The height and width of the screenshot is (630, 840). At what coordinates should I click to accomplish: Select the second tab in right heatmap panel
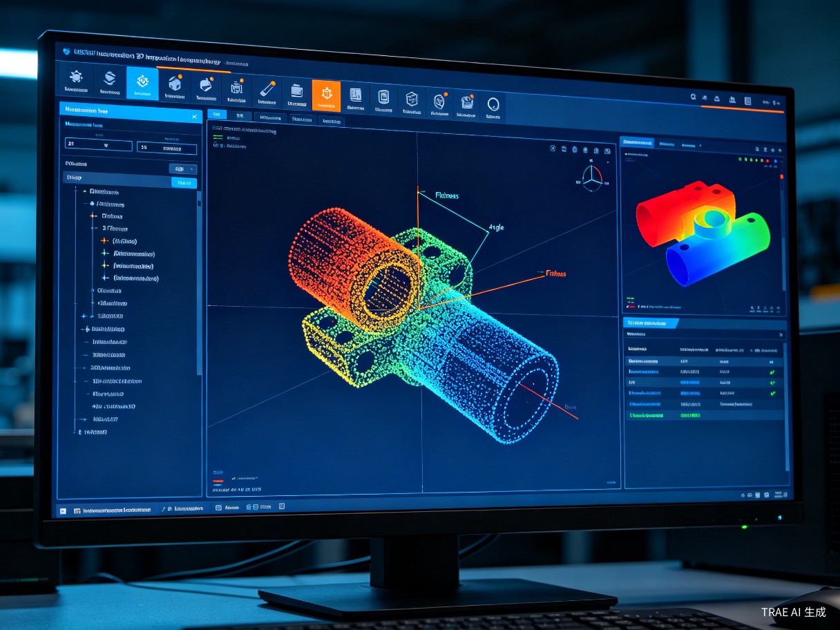coord(667,144)
